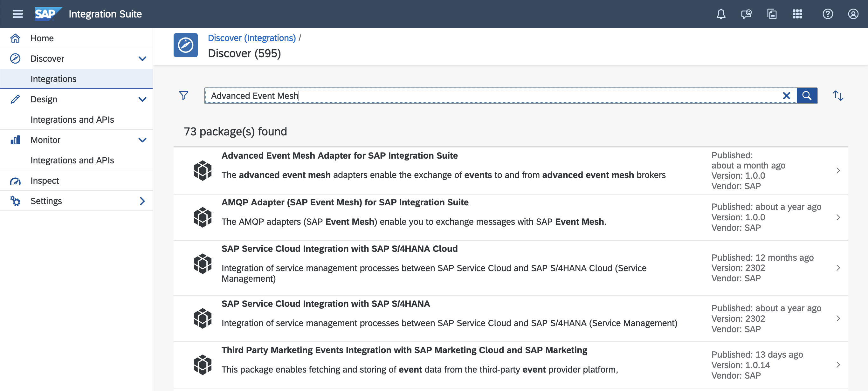
Task: Open AMQP Adapter (SAP Event Mesh) package title
Action: point(345,202)
